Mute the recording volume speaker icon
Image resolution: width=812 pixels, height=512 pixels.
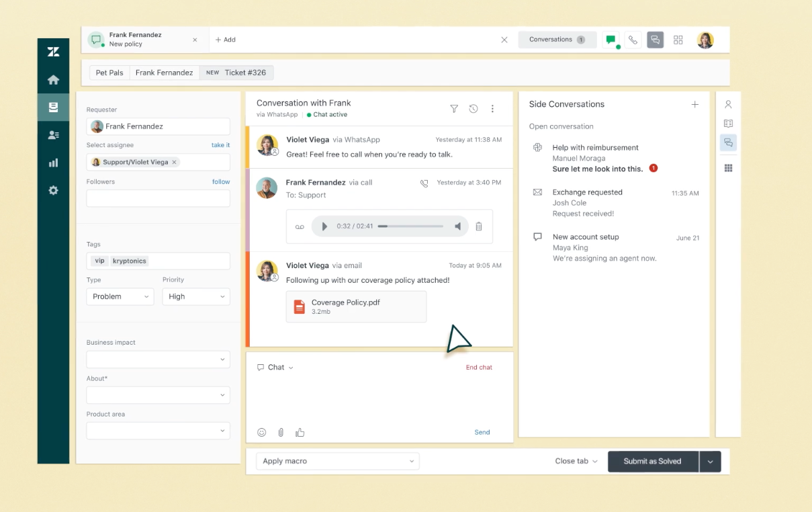(458, 226)
